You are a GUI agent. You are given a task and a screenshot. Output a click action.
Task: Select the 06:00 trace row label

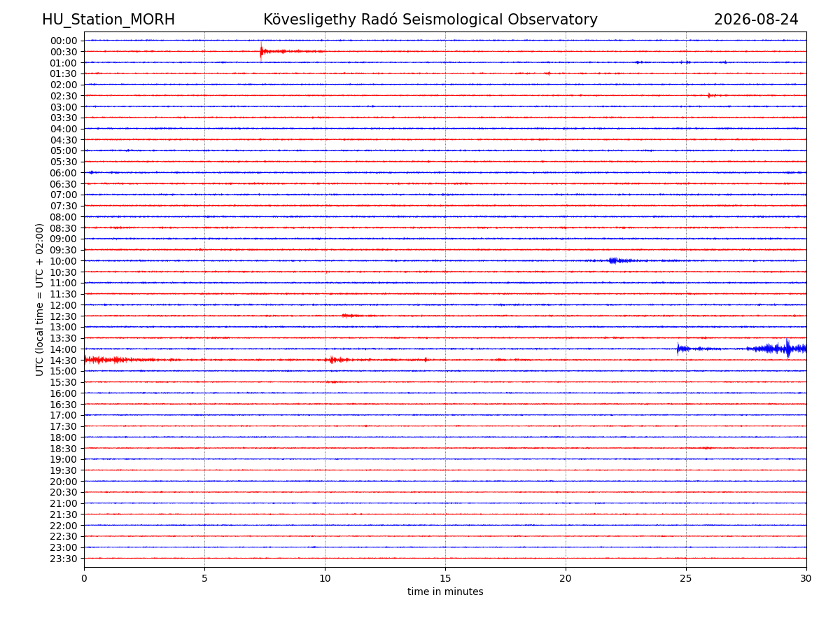64,173
